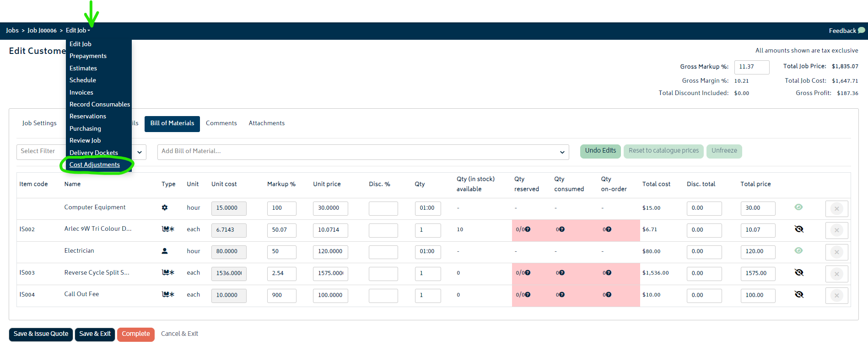Expand the Add Bill of Material dropdown
Image resolution: width=868 pixels, height=345 pixels.
[562, 152]
